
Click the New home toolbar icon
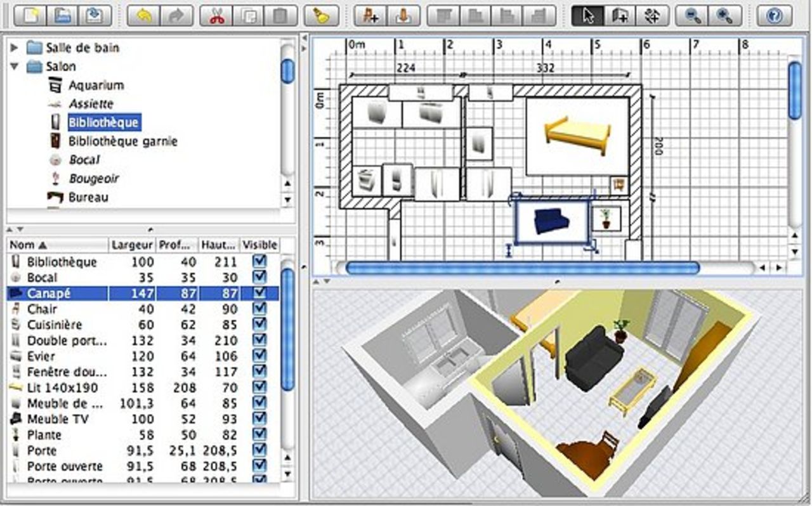[30, 16]
